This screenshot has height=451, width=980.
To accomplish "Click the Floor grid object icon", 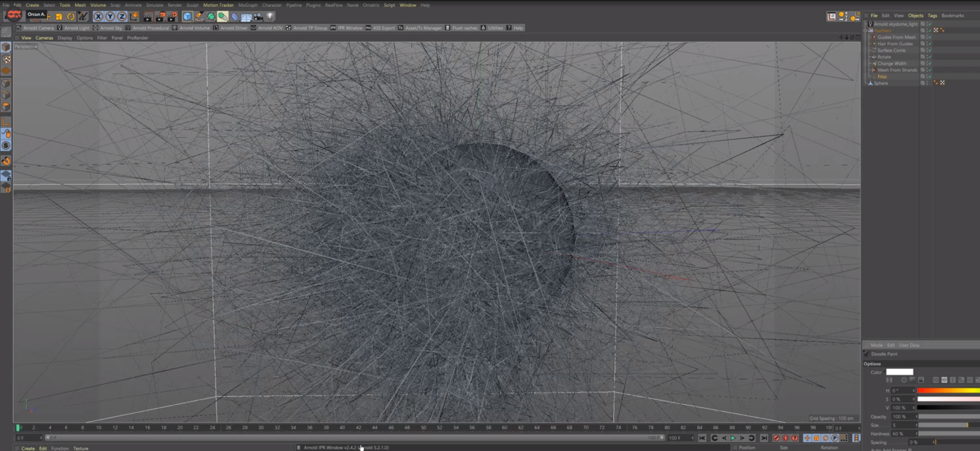I will click(x=246, y=17).
